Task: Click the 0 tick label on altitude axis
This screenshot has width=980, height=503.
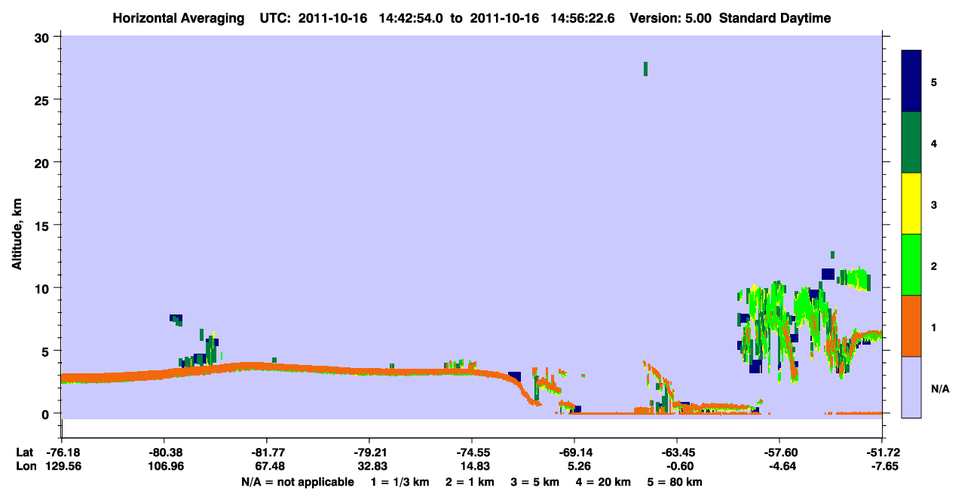Action: click(x=47, y=413)
